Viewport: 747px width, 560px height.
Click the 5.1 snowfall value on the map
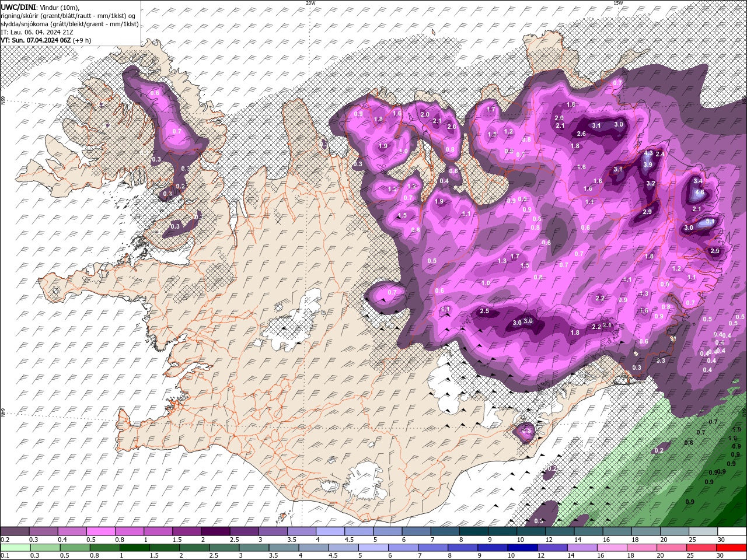point(710,222)
